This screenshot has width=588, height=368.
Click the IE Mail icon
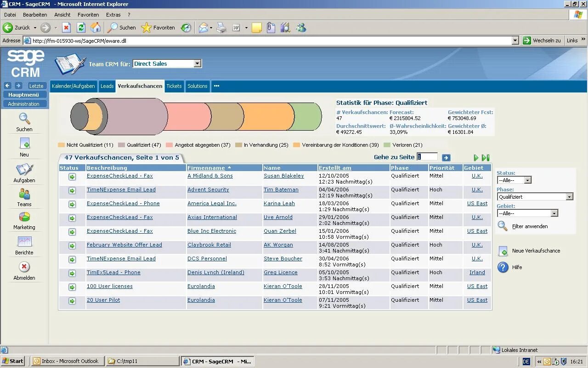(x=203, y=28)
